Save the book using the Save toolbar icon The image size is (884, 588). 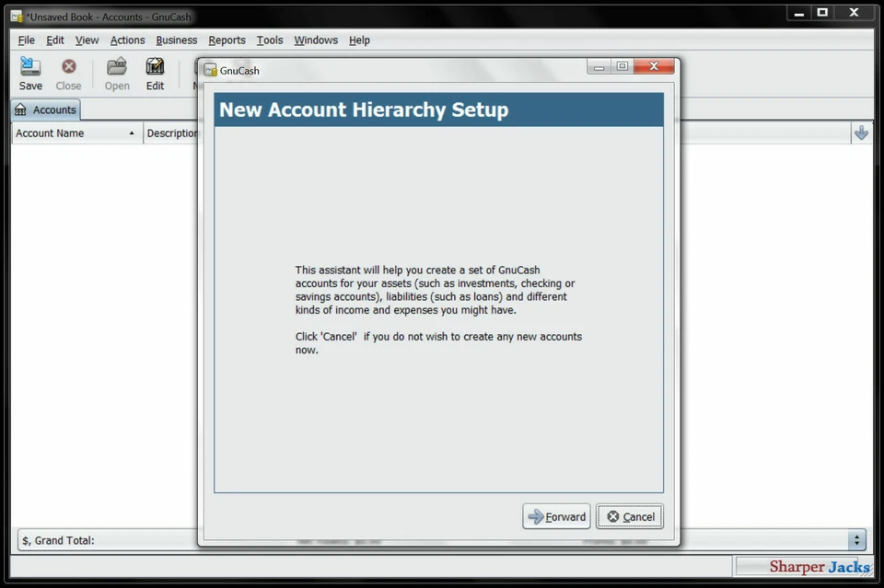pos(30,74)
